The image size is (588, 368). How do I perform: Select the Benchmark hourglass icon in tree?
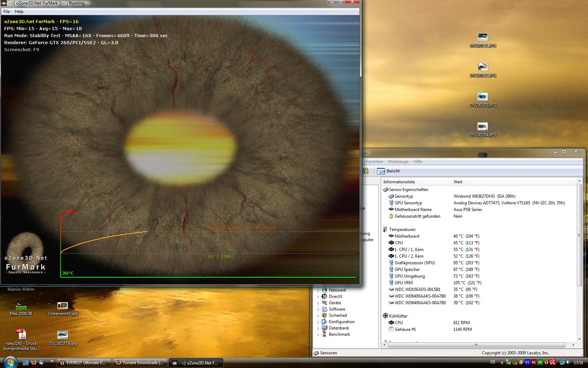click(324, 334)
